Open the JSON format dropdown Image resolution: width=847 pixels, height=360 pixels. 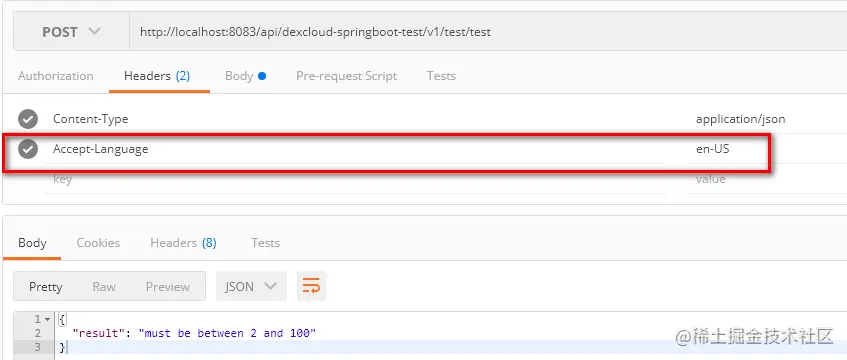(251, 286)
